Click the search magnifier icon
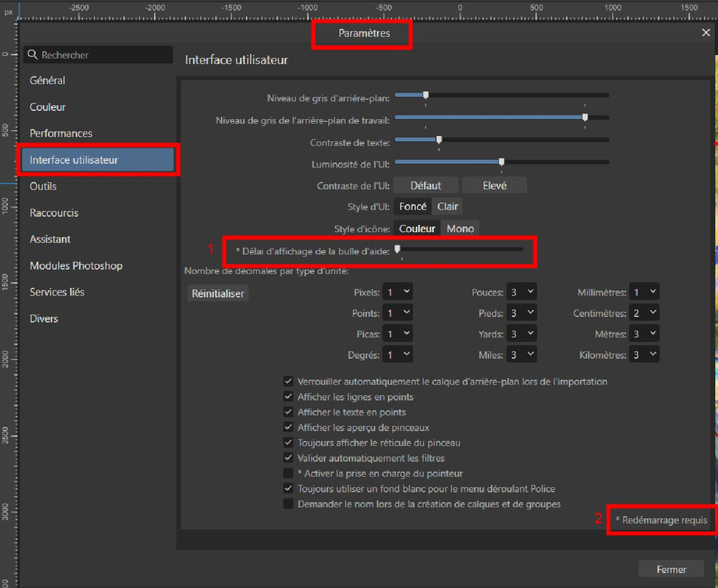Viewport: 718px width, 588px height. tap(32, 54)
